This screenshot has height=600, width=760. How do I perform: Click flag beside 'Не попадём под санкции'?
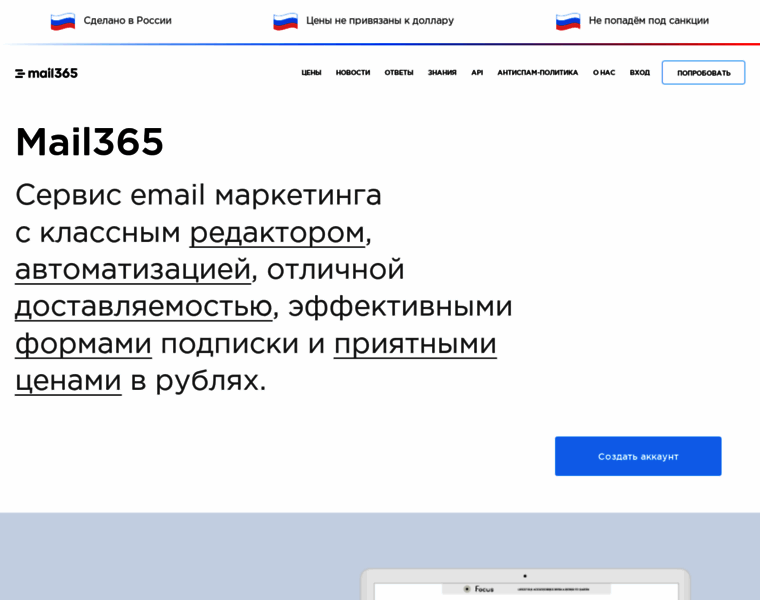tap(568, 21)
